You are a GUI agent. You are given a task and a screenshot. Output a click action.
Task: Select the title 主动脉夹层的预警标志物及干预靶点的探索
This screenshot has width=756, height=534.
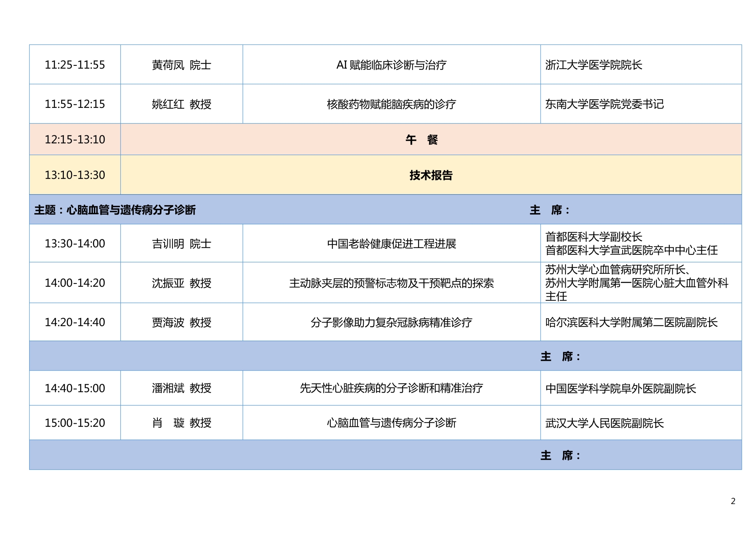[x=392, y=284]
